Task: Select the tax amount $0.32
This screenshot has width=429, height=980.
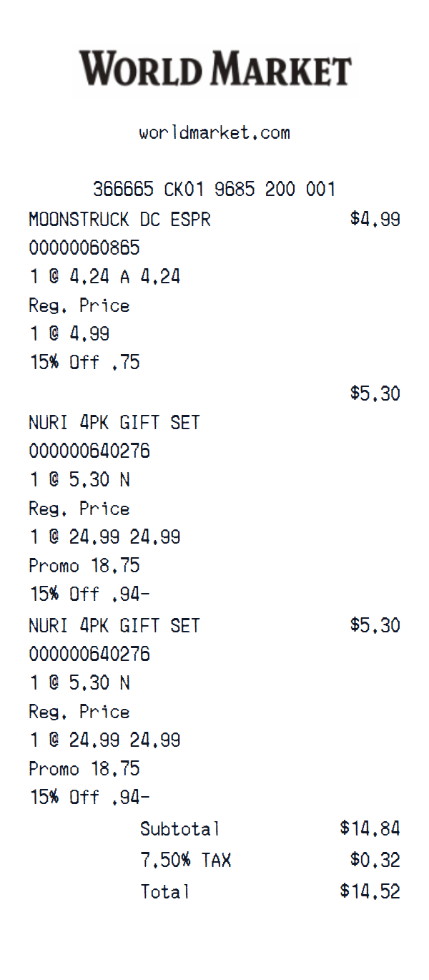Action: (x=375, y=860)
